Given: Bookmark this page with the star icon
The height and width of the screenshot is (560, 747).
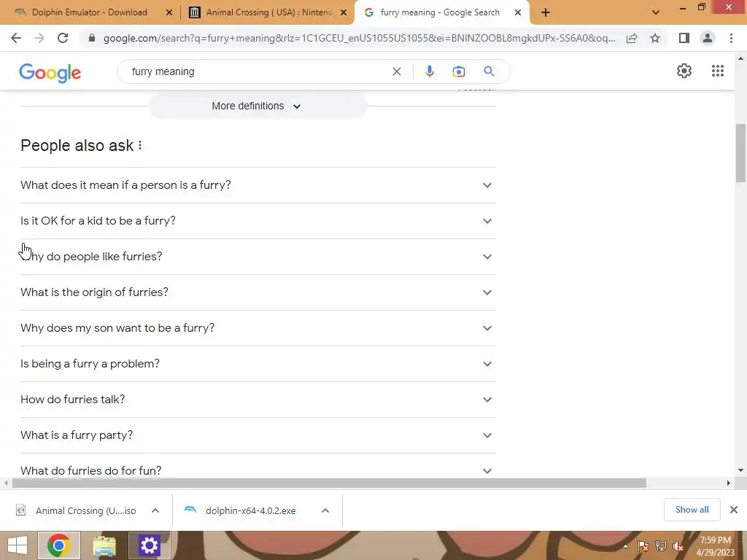Looking at the screenshot, I should tap(655, 38).
